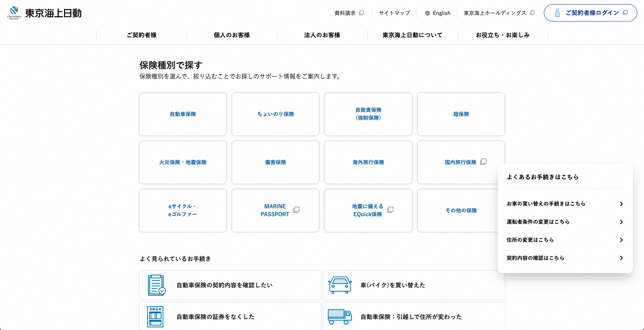
Task: Open the サイトマップ link
Action: 394,13
